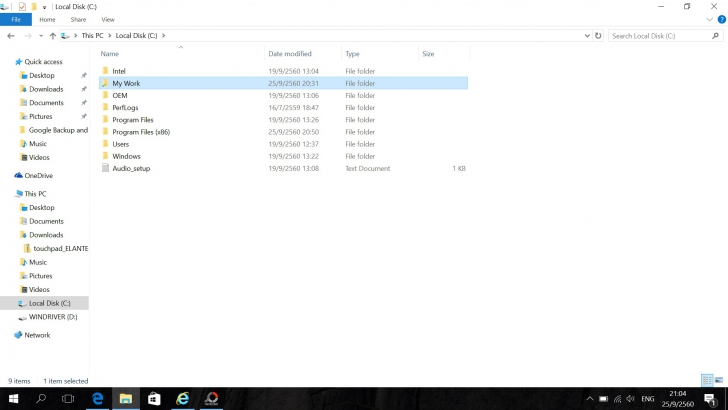Viewport: 728px width, 410px height.
Task: Select Local Disk (C:) in navigation pane
Action: pos(45,303)
